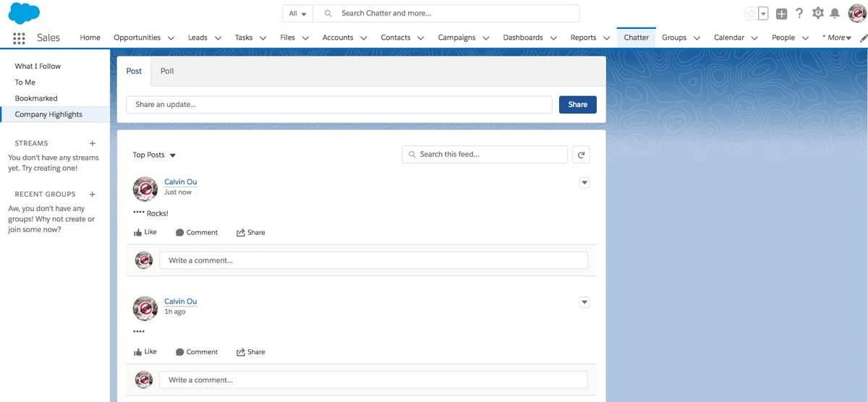Open the Calendar tab
Viewport: 868px width, 402px height.
click(728, 38)
